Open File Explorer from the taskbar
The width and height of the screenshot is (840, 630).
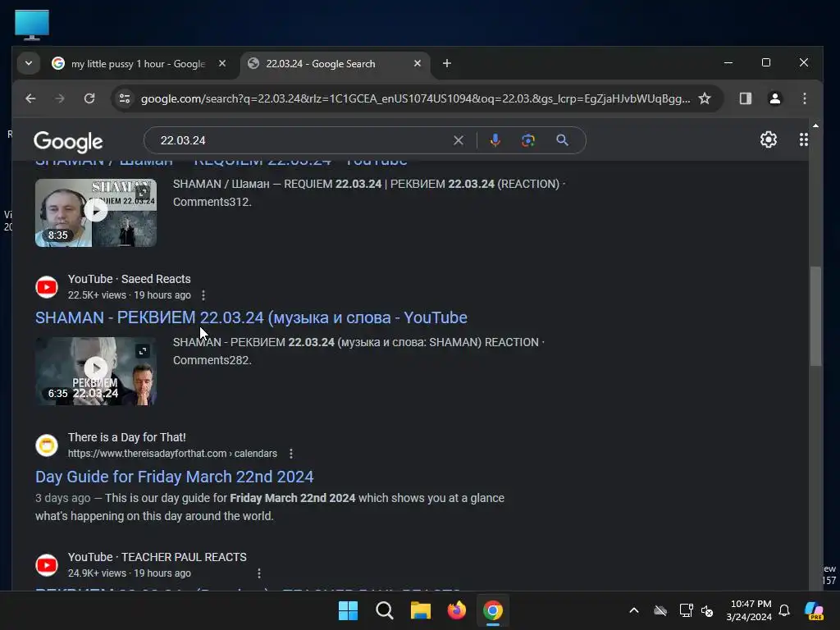tap(421, 610)
